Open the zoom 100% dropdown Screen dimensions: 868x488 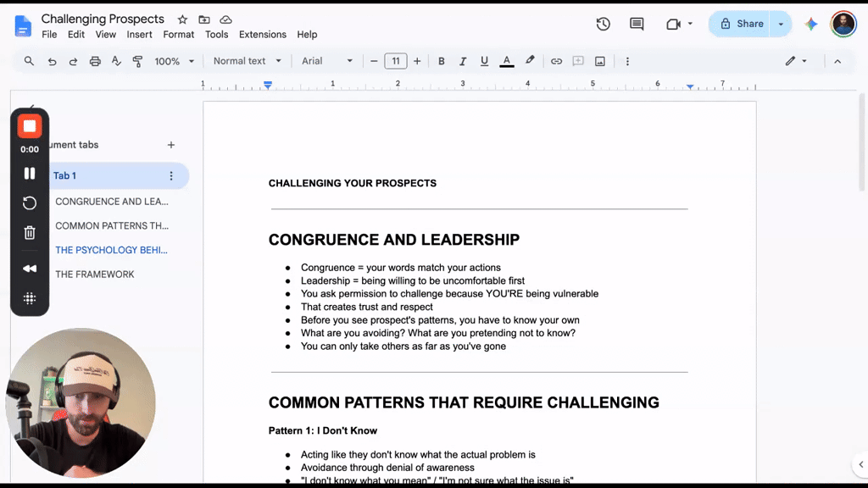[x=174, y=61]
